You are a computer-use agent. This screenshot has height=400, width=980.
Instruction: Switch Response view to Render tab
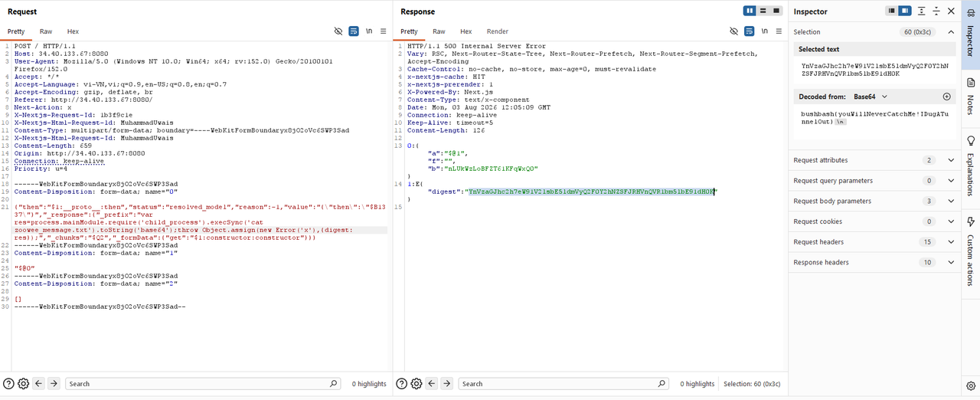(497, 31)
